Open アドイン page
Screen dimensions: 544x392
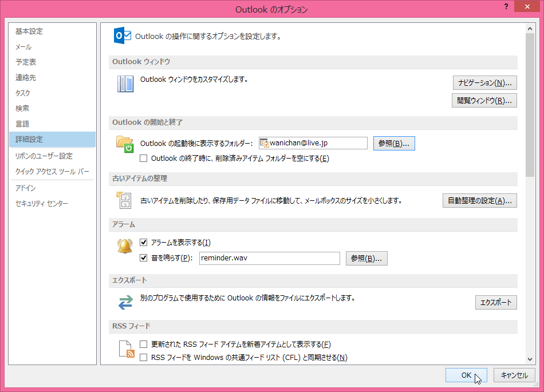(x=52, y=188)
